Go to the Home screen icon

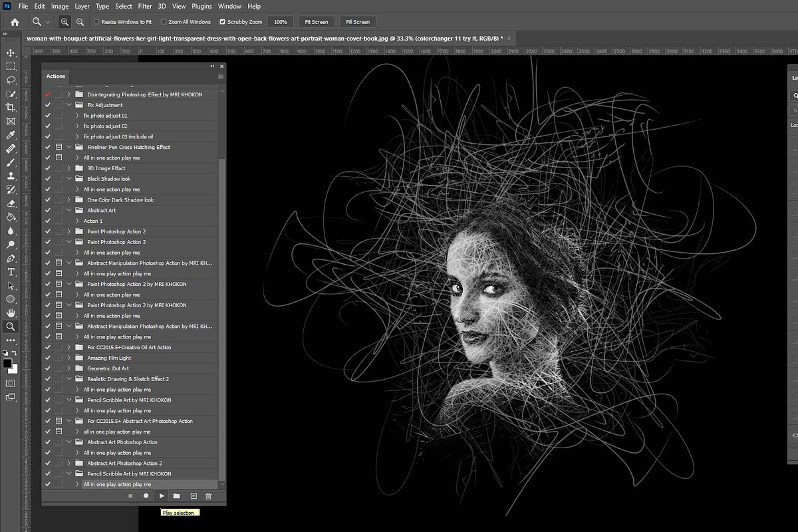tap(15, 22)
